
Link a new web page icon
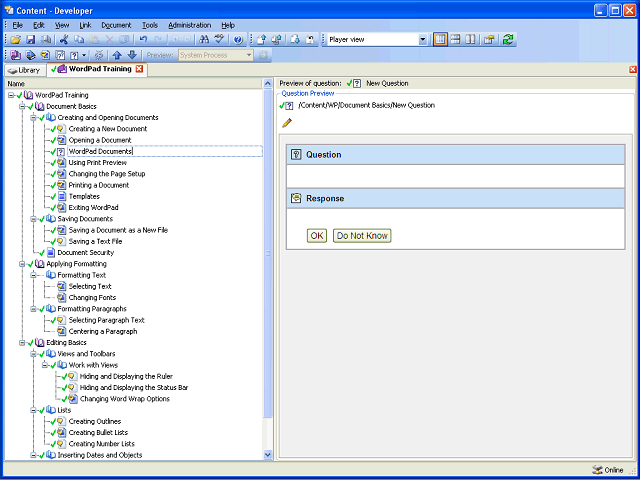coord(60,55)
